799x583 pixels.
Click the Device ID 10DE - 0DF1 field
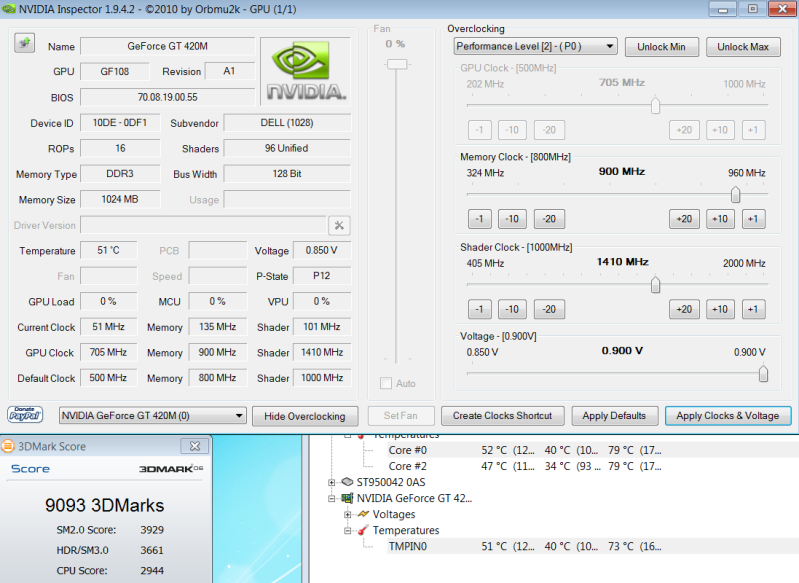click(x=120, y=122)
